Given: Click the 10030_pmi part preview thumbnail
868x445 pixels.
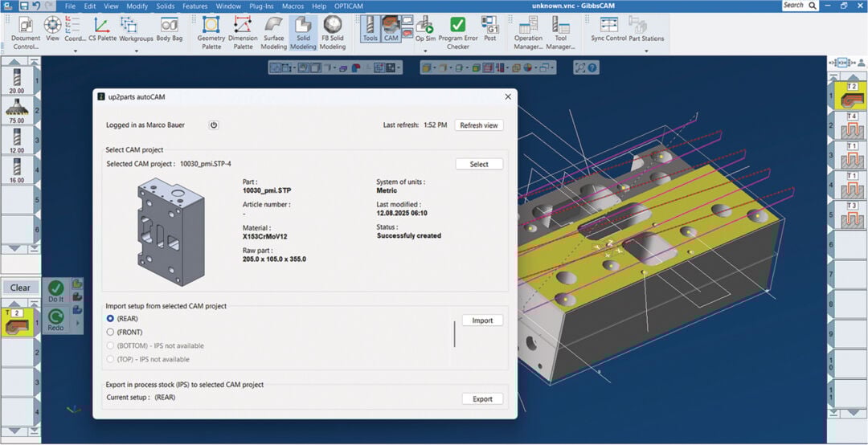Looking at the screenshot, I should click(x=170, y=230).
